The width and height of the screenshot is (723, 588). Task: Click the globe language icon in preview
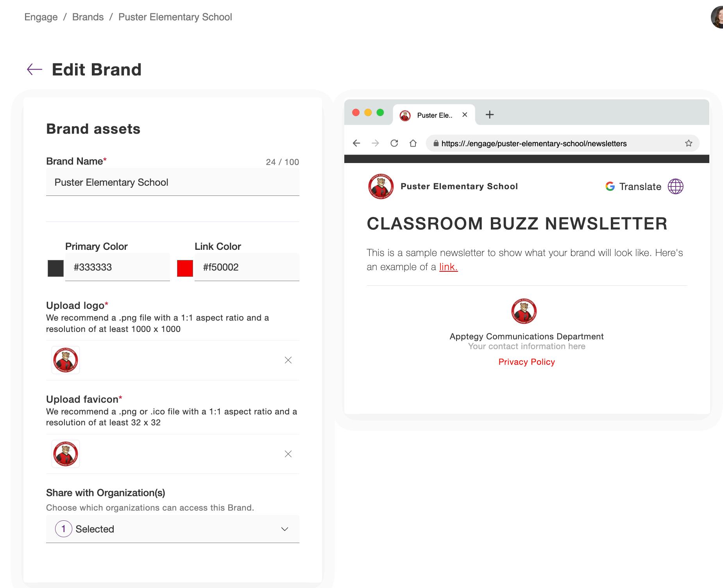[675, 186]
